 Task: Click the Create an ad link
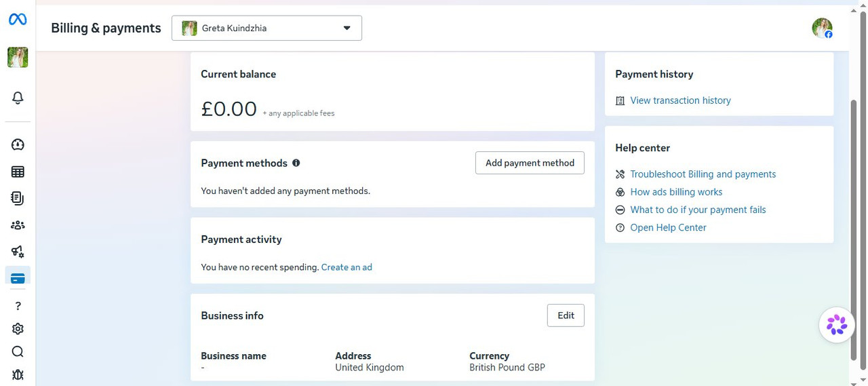coord(347,267)
